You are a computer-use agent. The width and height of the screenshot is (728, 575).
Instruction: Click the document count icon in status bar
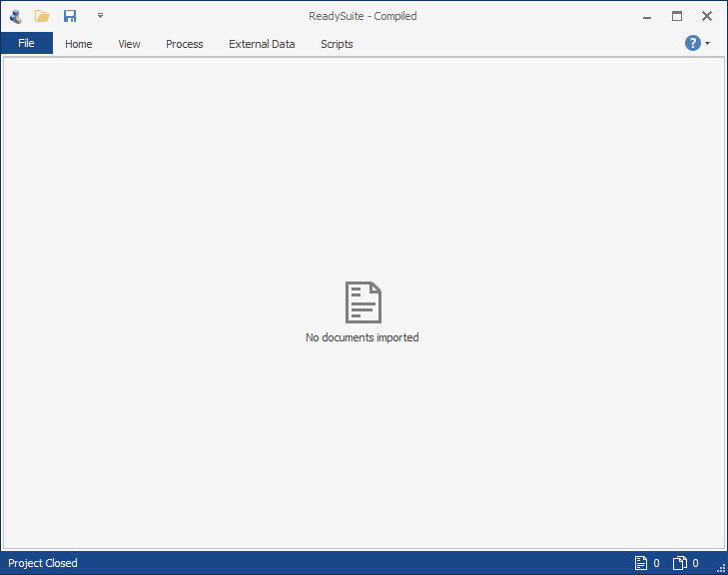pyautogui.click(x=641, y=563)
